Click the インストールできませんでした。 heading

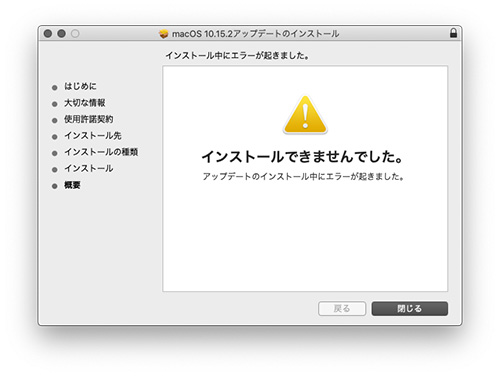[303, 157]
